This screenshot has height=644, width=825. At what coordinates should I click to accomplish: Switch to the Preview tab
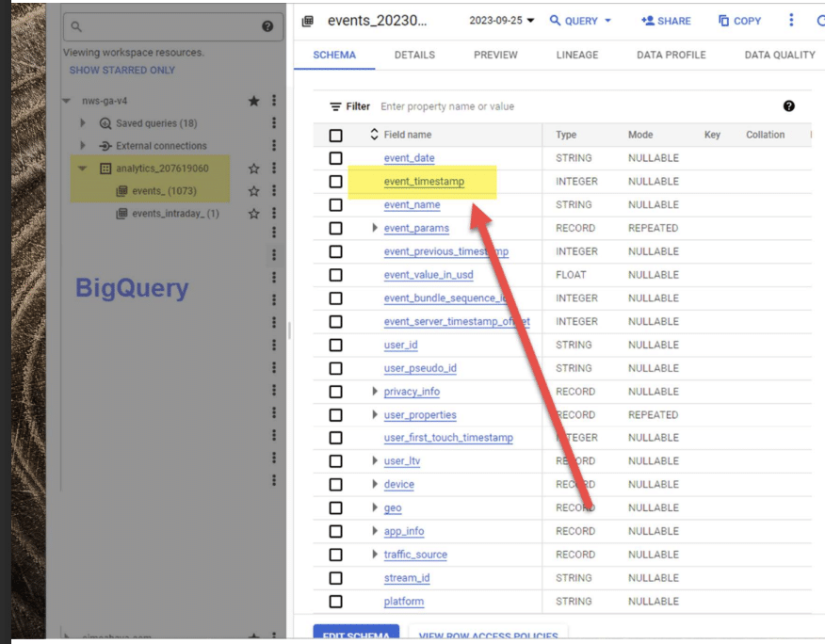(495, 55)
